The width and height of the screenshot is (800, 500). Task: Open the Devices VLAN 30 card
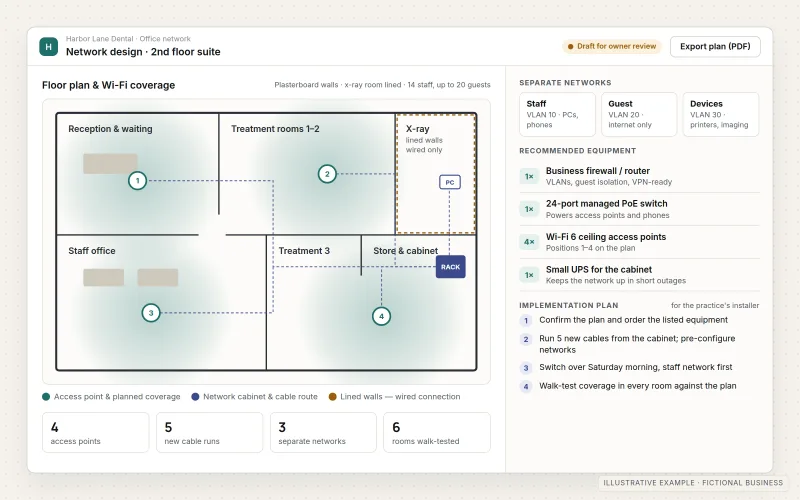coord(720,114)
